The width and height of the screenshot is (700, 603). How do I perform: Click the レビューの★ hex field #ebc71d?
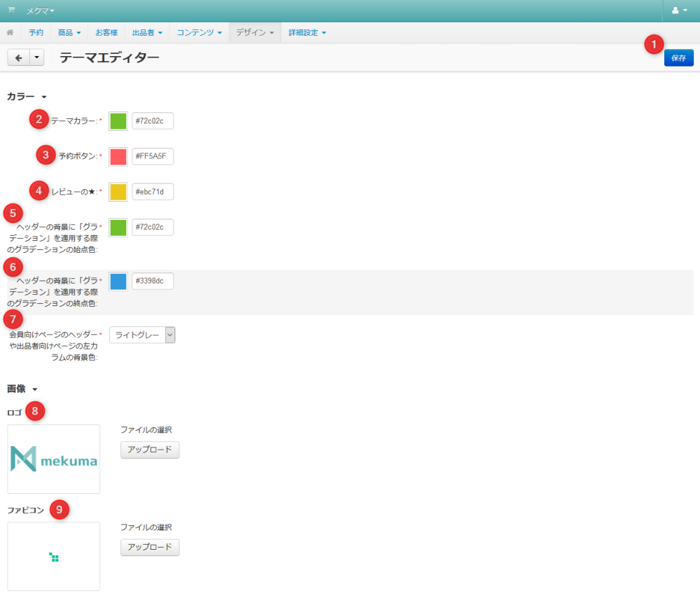(153, 192)
